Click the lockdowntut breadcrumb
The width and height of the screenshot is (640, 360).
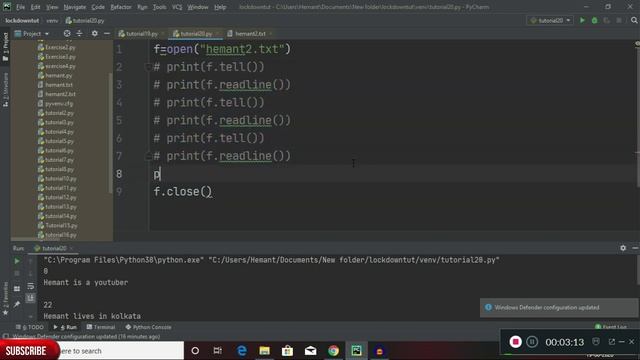click(x=22, y=20)
